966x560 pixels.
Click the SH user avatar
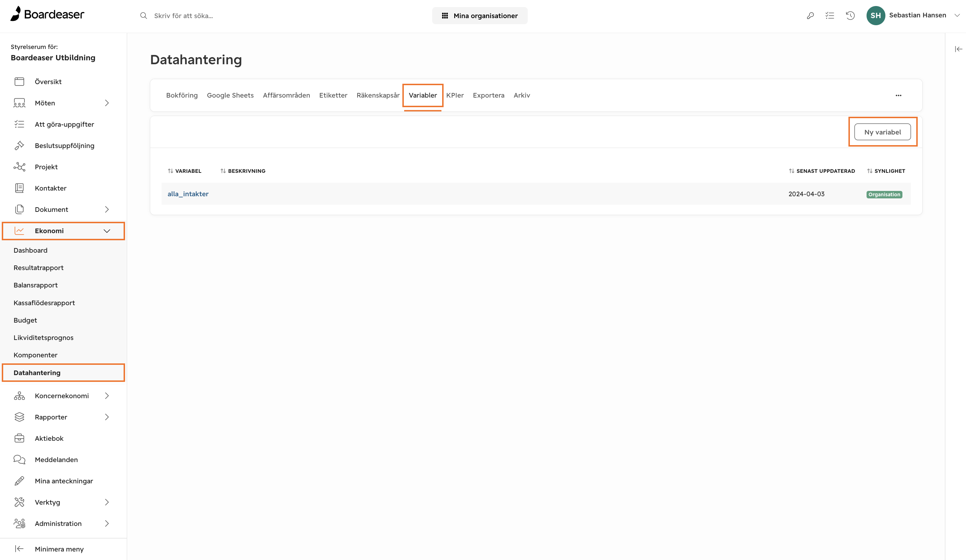(875, 15)
